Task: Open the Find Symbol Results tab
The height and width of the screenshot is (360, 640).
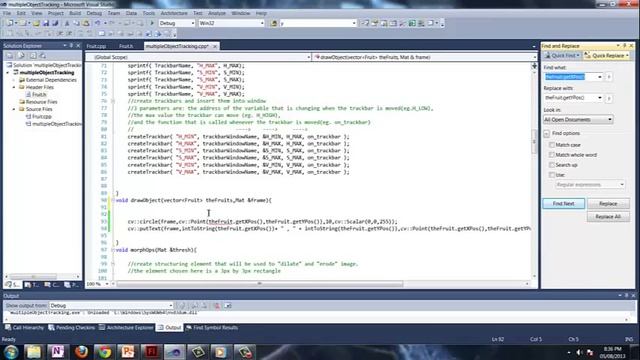Action: [211, 328]
